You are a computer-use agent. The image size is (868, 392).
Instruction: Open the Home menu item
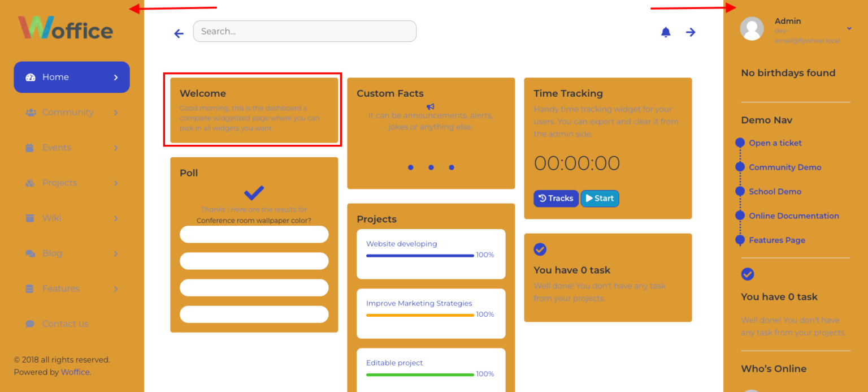click(x=55, y=77)
